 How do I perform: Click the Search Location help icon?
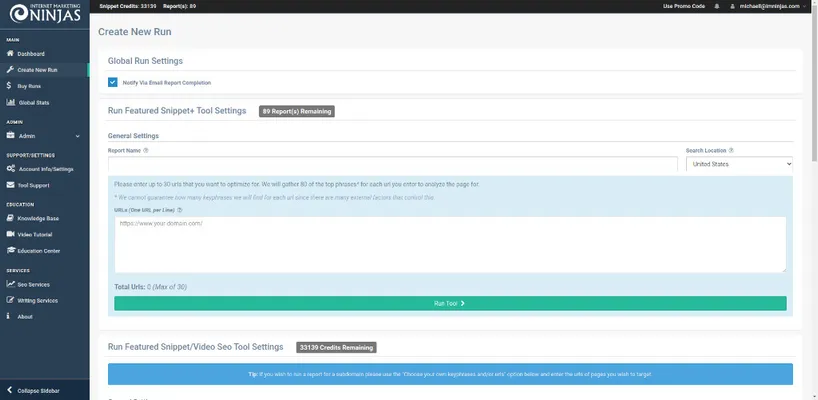click(x=731, y=151)
